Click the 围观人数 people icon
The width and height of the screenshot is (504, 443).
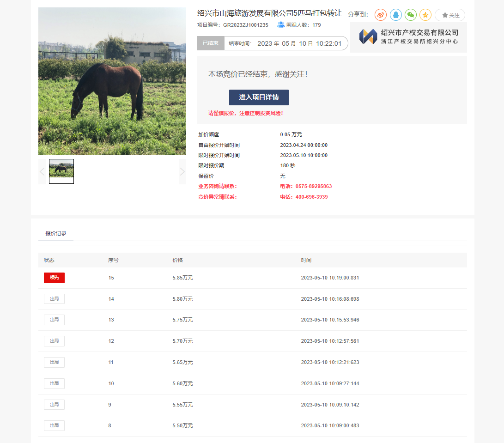pos(280,25)
